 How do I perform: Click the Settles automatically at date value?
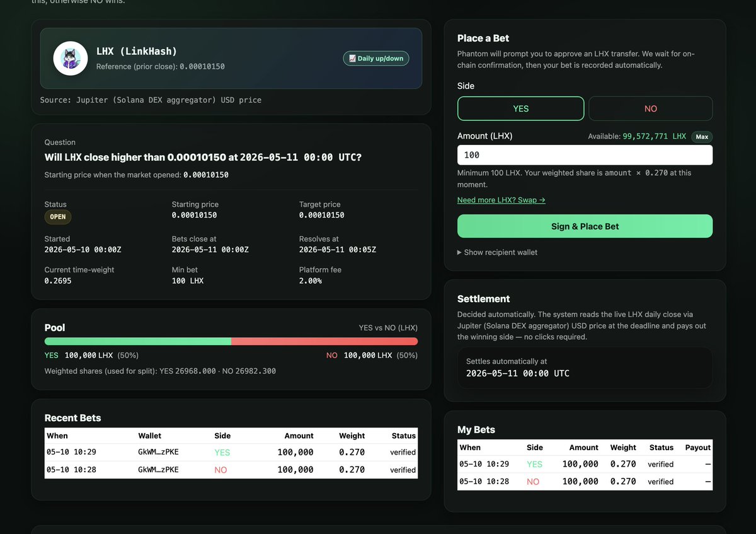click(518, 373)
